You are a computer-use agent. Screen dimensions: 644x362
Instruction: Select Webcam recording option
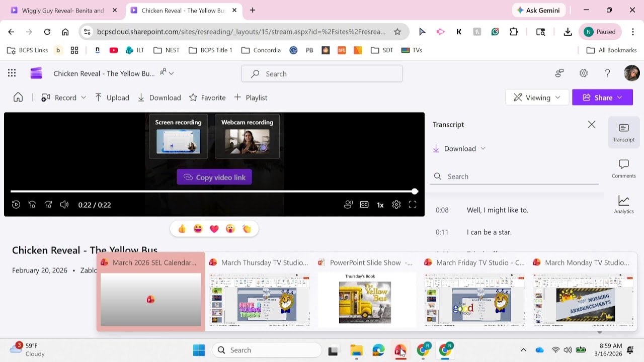tap(247, 136)
